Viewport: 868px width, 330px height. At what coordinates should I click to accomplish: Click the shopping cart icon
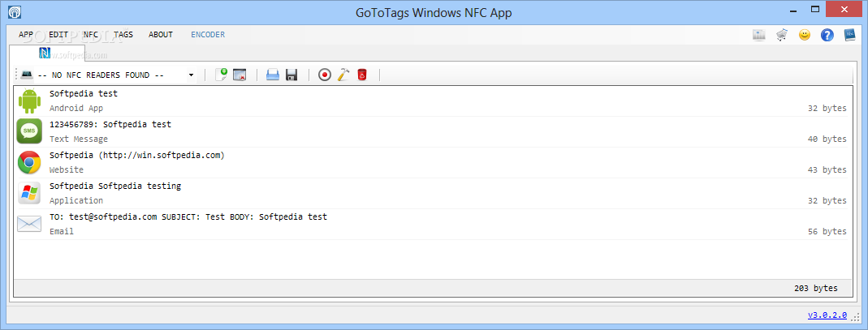point(782,35)
